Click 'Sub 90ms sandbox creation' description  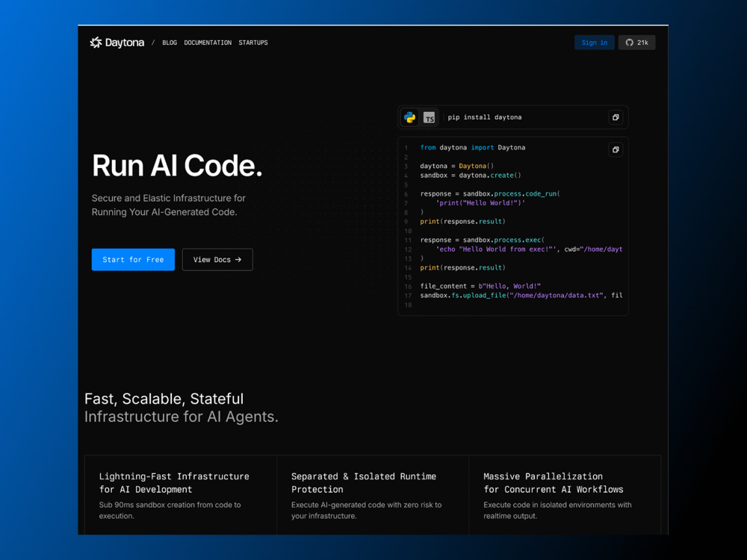[170, 511]
